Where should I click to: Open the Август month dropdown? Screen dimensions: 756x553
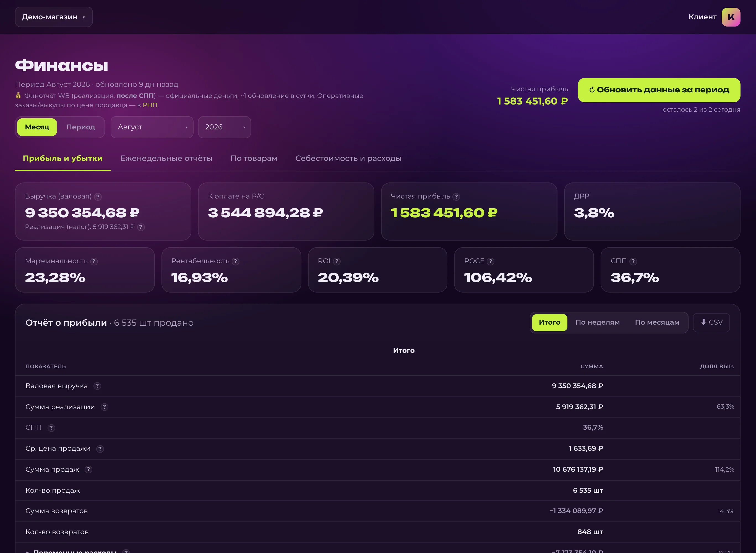point(152,127)
